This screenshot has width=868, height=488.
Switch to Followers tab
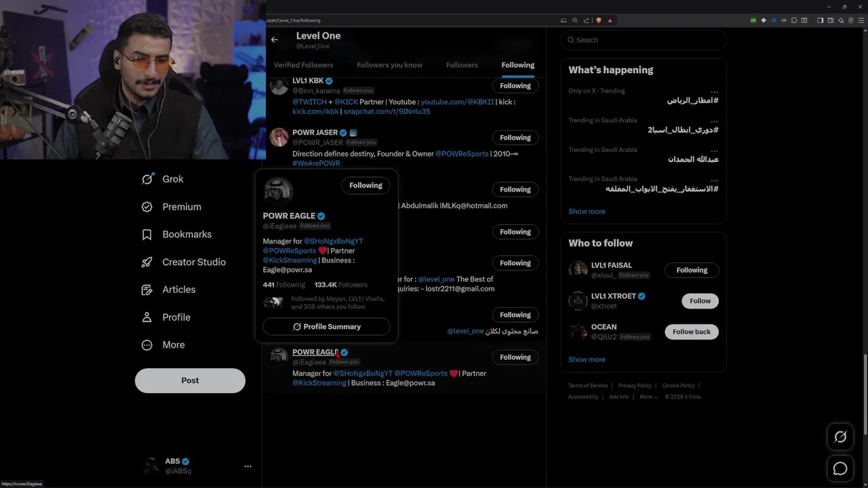click(462, 65)
